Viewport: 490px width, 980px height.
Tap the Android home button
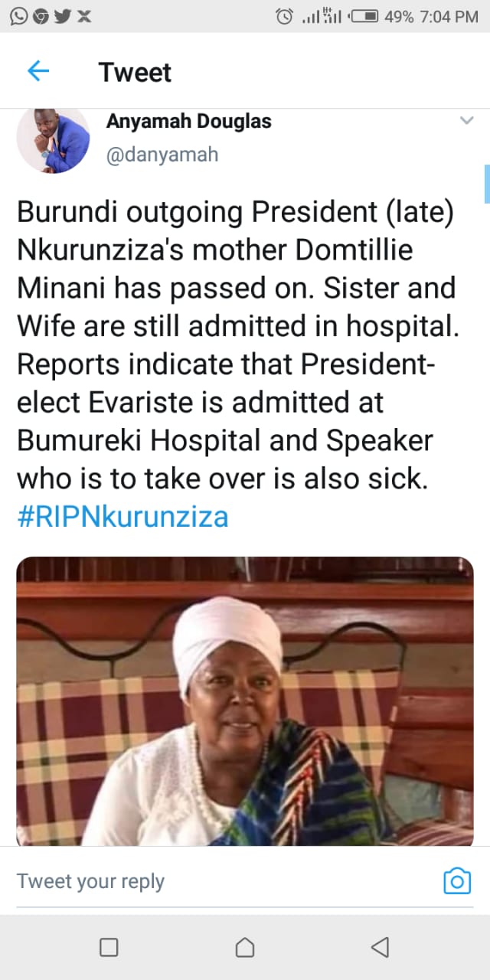tap(245, 948)
